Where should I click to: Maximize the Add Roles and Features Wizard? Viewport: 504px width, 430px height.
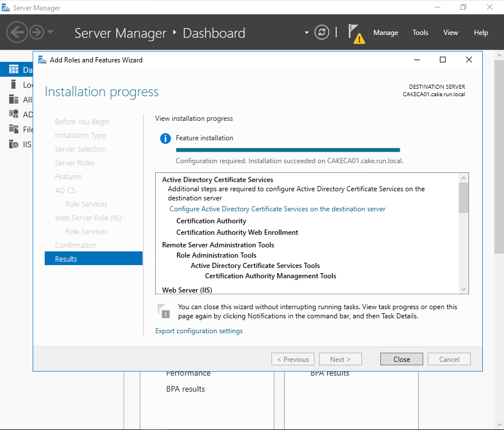443,60
